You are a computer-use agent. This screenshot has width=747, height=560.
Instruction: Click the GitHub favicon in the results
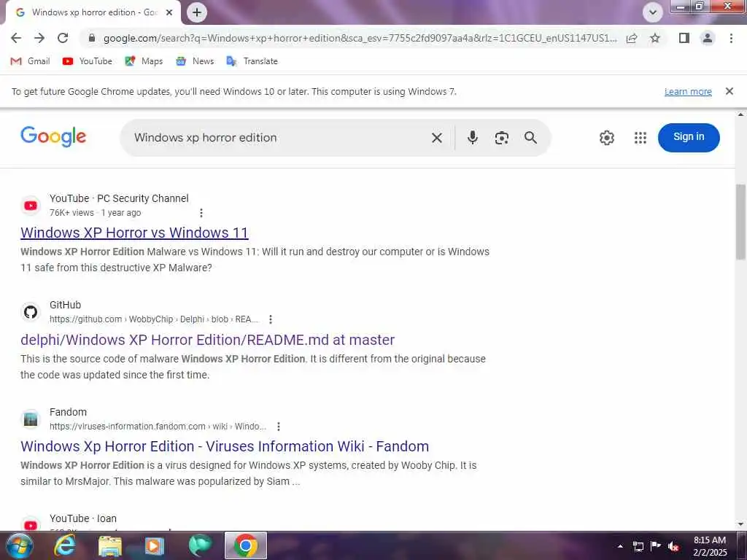[x=31, y=312]
